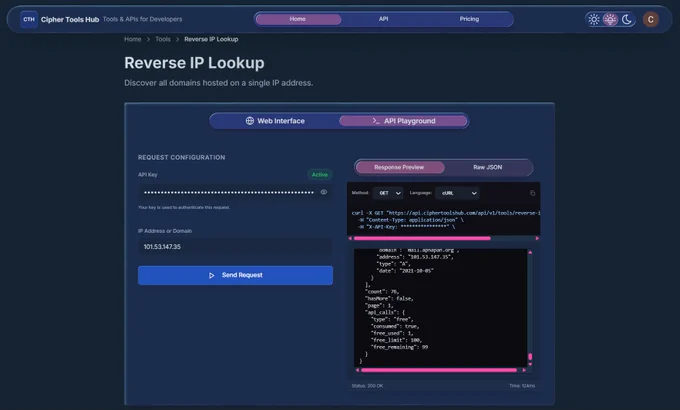Click the "hasMore": false line
Image resolution: width=680 pixels, height=410 pixels.
click(389, 298)
